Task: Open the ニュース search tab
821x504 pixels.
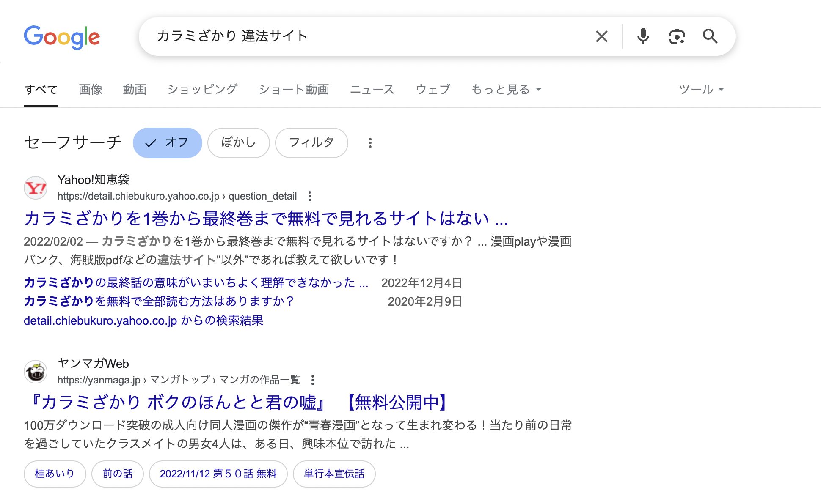Action: click(x=372, y=89)
